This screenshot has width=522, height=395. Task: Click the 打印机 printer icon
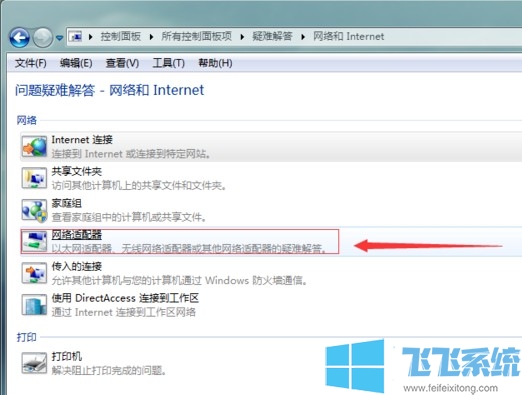[34, 363]
